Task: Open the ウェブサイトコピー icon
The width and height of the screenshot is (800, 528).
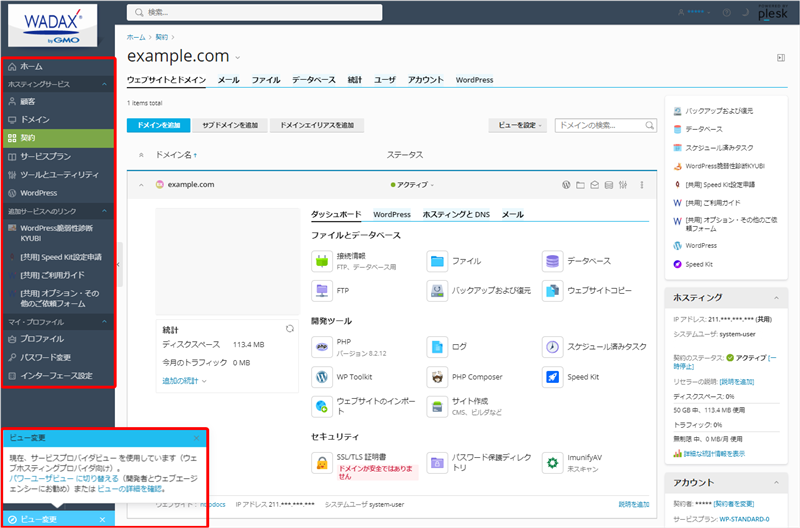Action: point(552,291)
